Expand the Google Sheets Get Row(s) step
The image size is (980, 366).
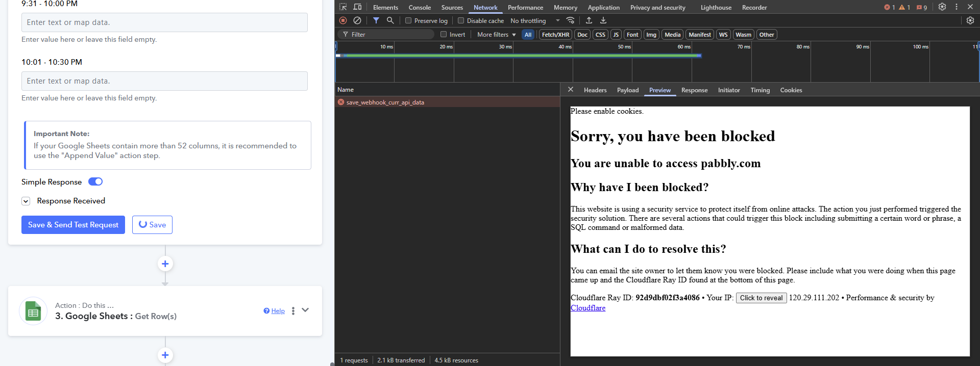[305, 310]
